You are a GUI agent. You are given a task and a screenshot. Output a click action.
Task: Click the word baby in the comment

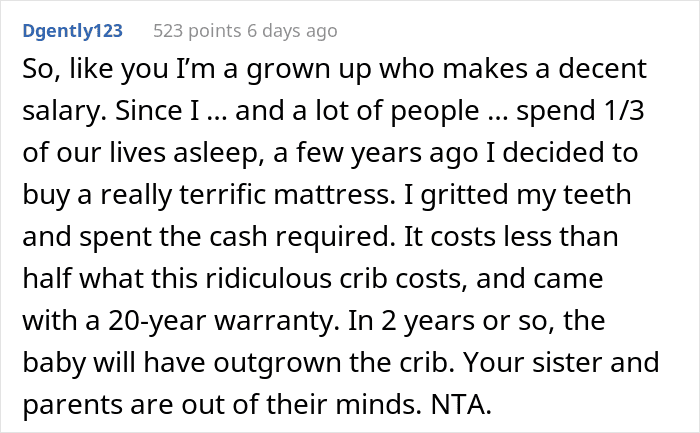coord(54,363)
